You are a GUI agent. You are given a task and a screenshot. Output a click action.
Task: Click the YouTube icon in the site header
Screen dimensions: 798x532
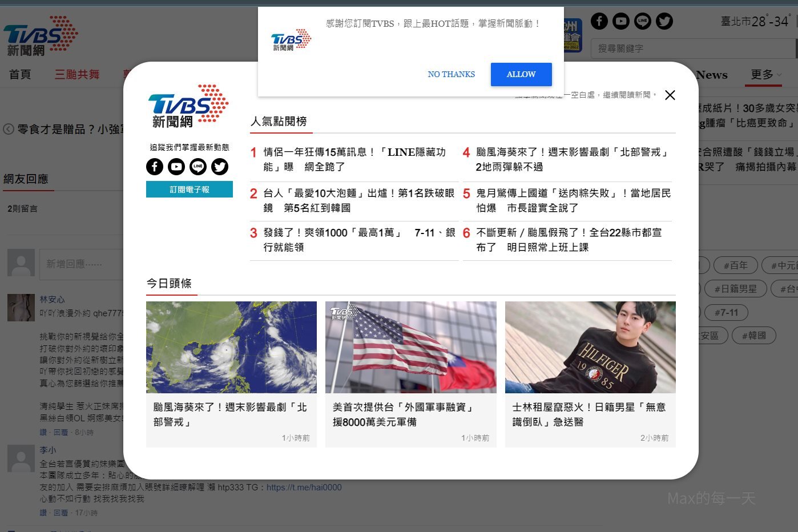click(x=621, y=21)
